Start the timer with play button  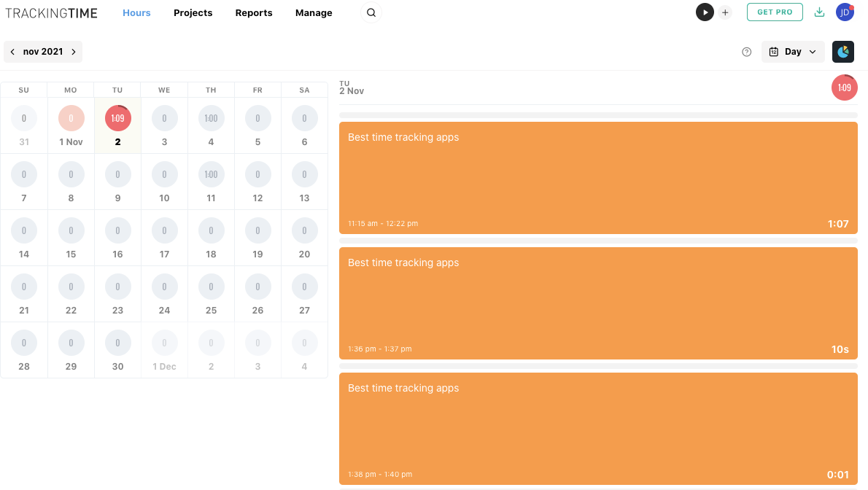[705, 12]
